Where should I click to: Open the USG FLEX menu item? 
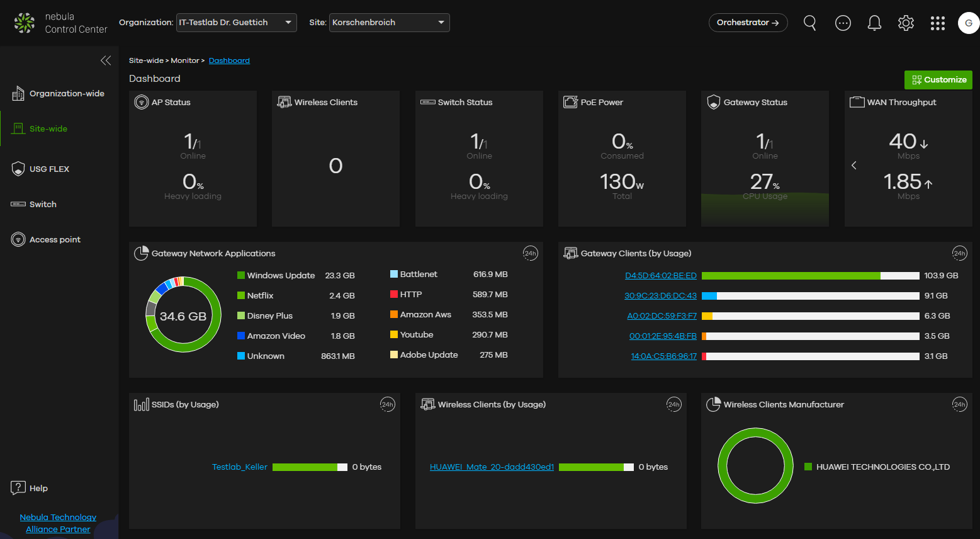49,169
